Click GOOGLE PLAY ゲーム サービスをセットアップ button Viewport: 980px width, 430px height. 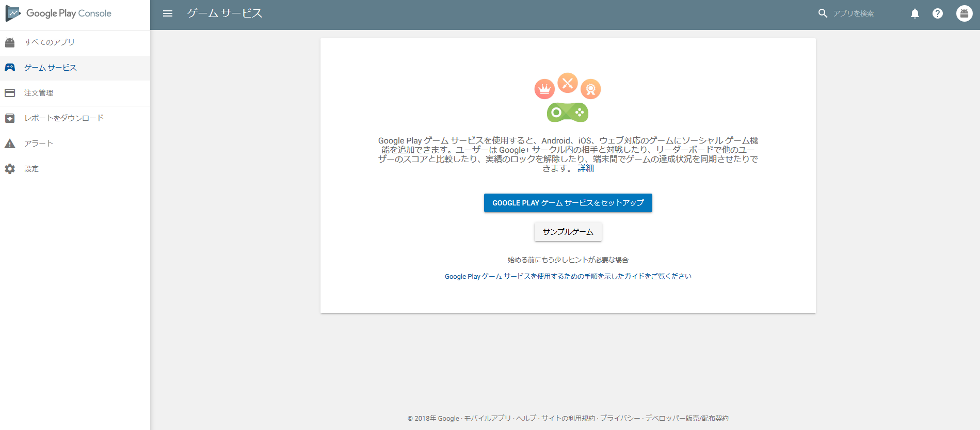pyautogui.click(x=568, y=203)
